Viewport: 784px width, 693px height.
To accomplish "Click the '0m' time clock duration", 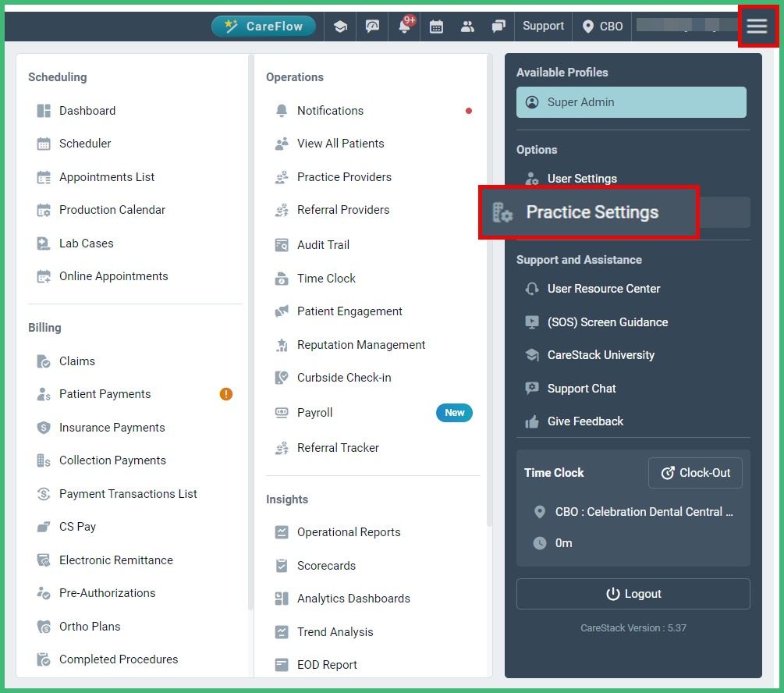I will pos(563,543).
